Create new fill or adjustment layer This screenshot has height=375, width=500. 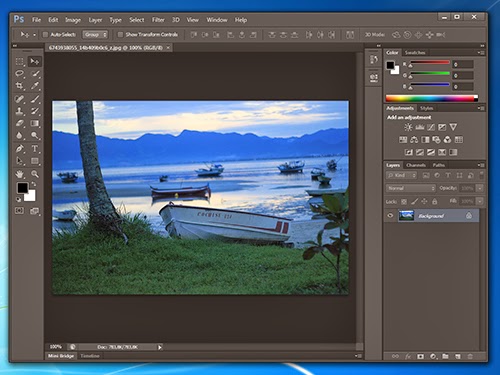(x=433, y=356)
